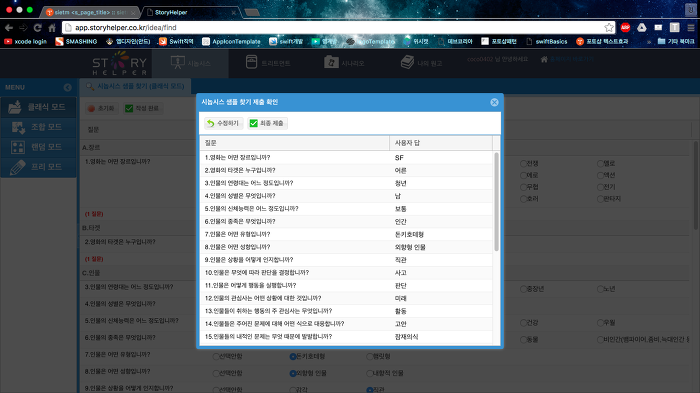Screen dimensions: 700x393
Task: Select the 멜로 genre radio button
Action: coord(600,164)
